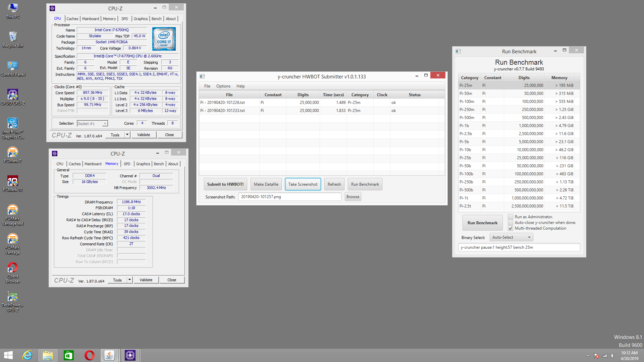
Task: Click Validate in top CPU-Z window
Action: [x=144, y=135]
